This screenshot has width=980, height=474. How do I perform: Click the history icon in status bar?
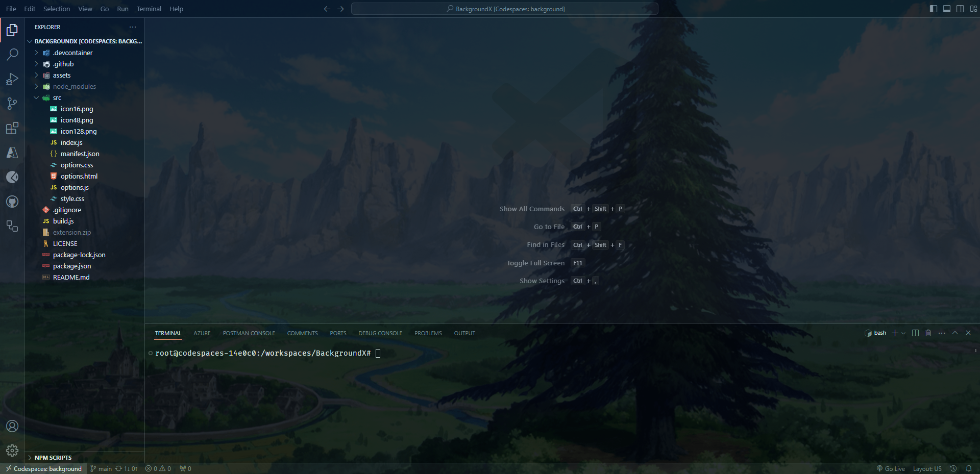(x=953, y=469)
